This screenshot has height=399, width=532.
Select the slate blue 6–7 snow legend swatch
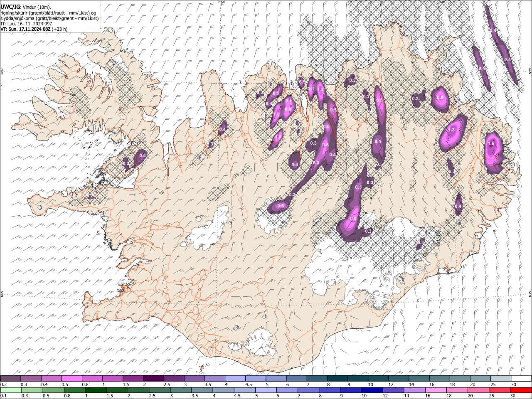click(296, 378)
